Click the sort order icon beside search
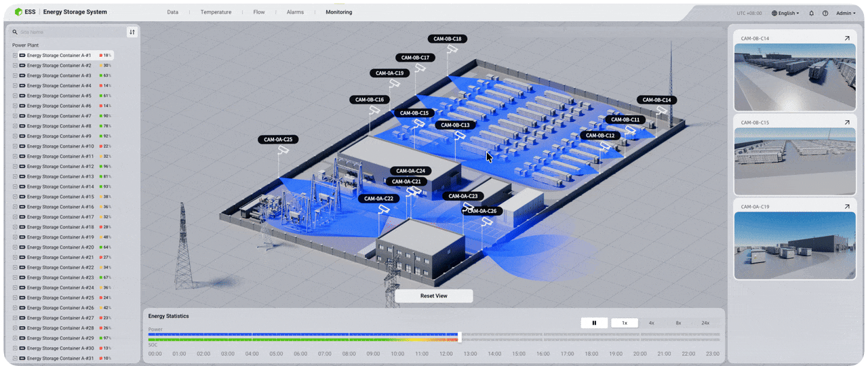This screenshot has width=868, height=366. (132, 32)
